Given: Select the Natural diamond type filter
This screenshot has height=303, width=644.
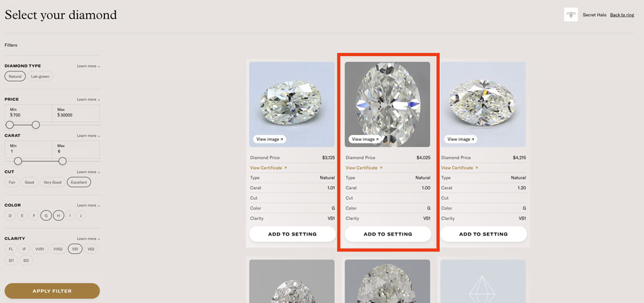Looking at the screenshot, I should tap(15, 77).
